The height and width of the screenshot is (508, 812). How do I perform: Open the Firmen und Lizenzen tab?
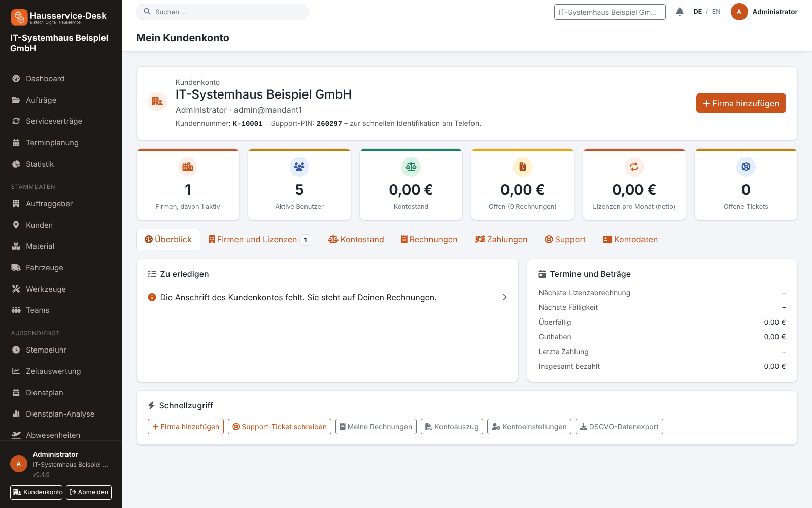click(259, 239)
